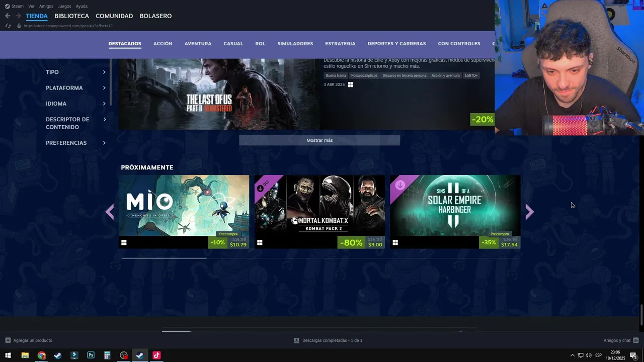This screenshot has width=644, height=362.
Task: Select the Rol category tab
Action: pyautogui.click(x=260, y=44)
